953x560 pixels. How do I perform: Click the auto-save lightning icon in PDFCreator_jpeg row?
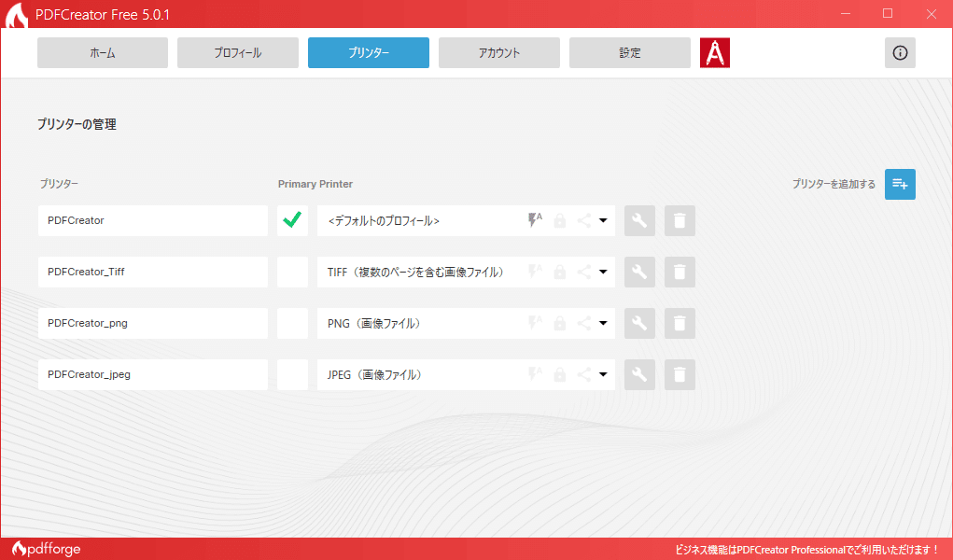pyautogui.click(x=535, y=374)
